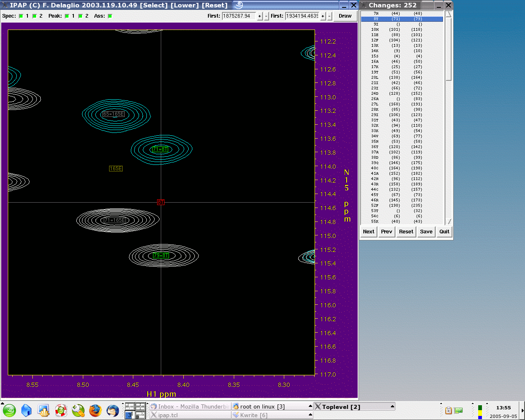Viewport: 525px width, 420px height.
Task: Launch the wrench configuration tool icon
Action: pyautogui.click(x=78, y=411)
